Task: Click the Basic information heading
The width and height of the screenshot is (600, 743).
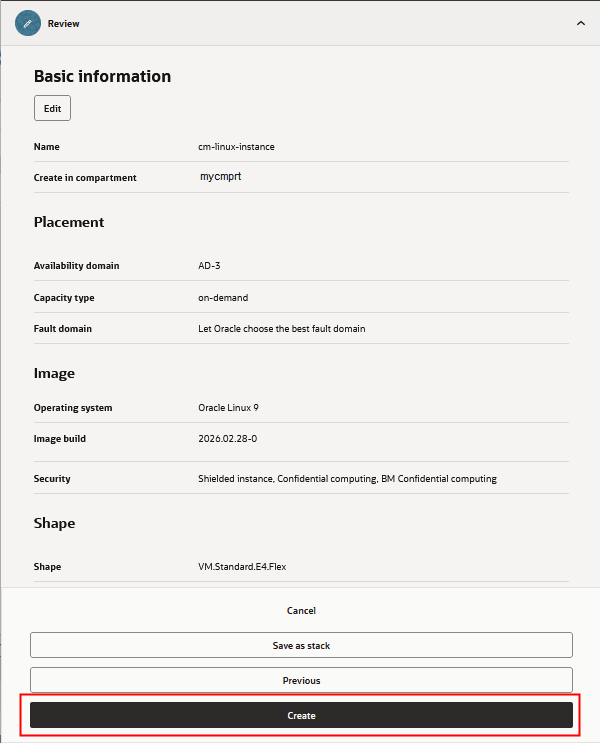Action: [102, 76]
